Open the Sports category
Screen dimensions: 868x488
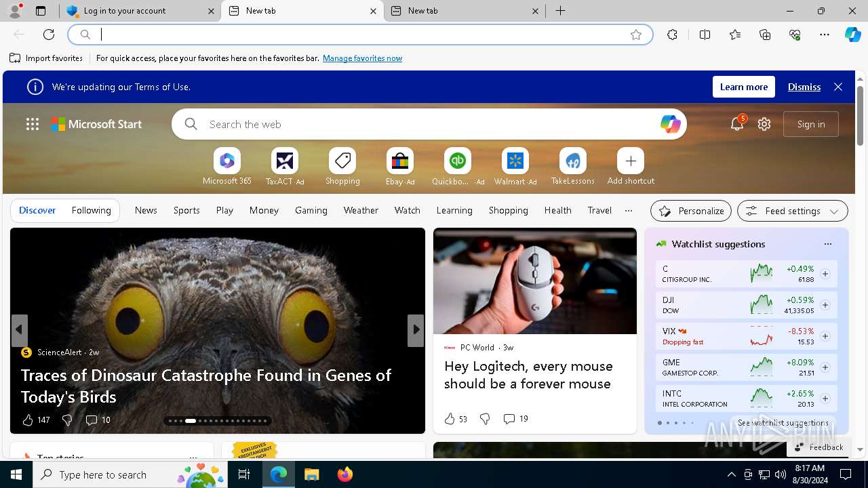coord(186,210)
